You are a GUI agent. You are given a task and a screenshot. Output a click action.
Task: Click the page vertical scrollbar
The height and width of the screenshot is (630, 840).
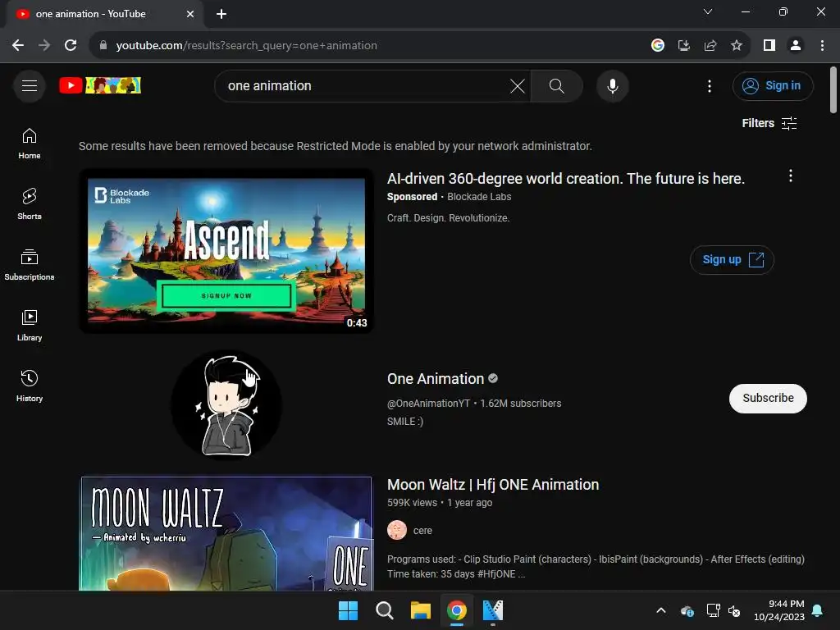833,90
